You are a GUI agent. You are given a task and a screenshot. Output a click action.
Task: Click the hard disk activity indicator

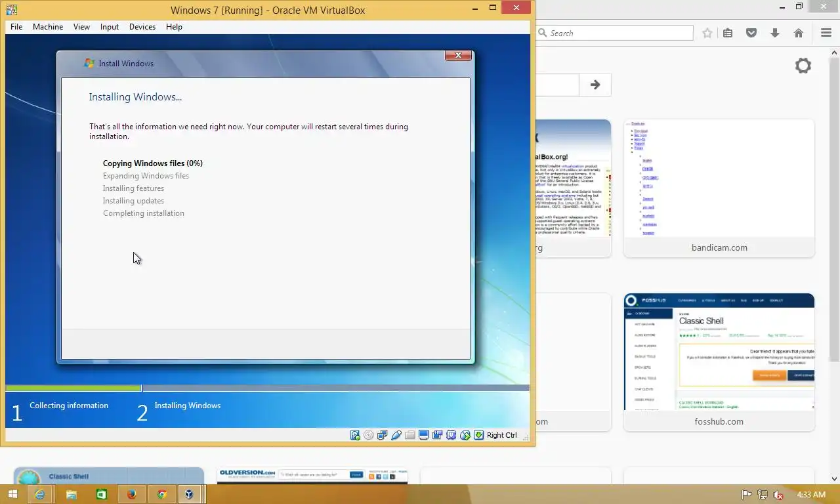pyautogui.click(x=355, y=435)
